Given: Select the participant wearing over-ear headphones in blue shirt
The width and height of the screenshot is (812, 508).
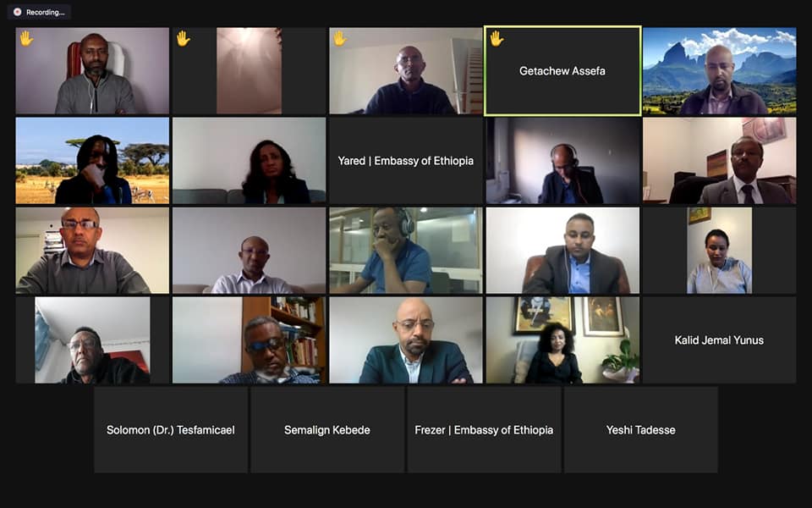Looking at the screenshot, I should (405, 251).
